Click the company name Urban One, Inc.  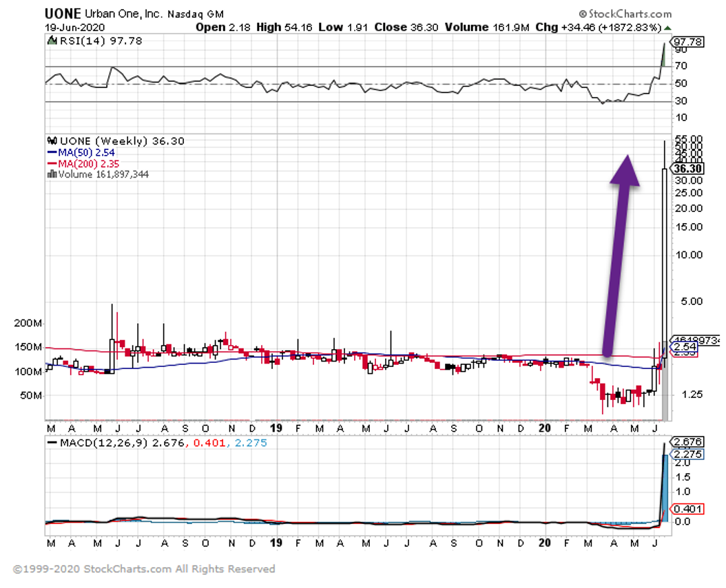coord(123,14)
